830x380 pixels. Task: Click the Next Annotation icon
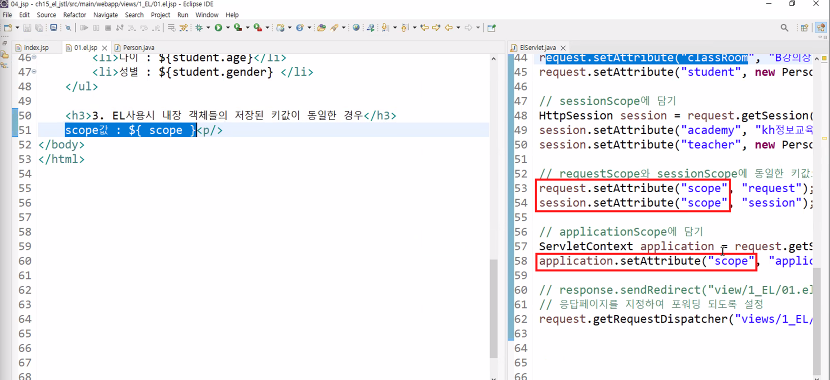385,28
